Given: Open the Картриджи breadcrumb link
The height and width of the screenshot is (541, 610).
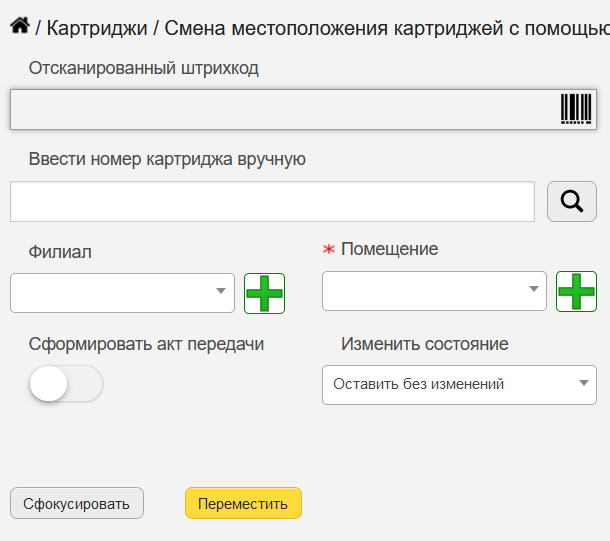Looking at the screenshot, I should click(97, 29).
